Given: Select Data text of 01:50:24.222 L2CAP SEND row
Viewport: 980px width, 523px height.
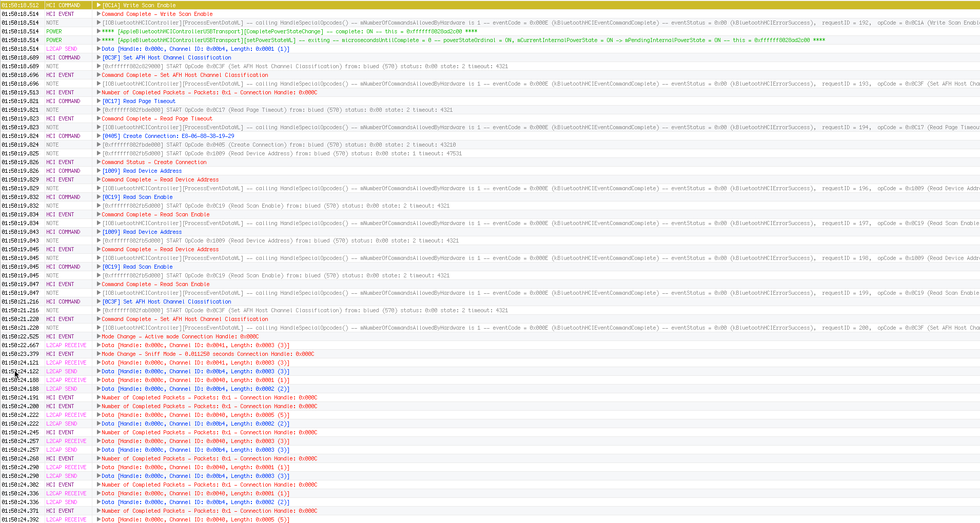Looking at the screenshot, I should point(195,424).
